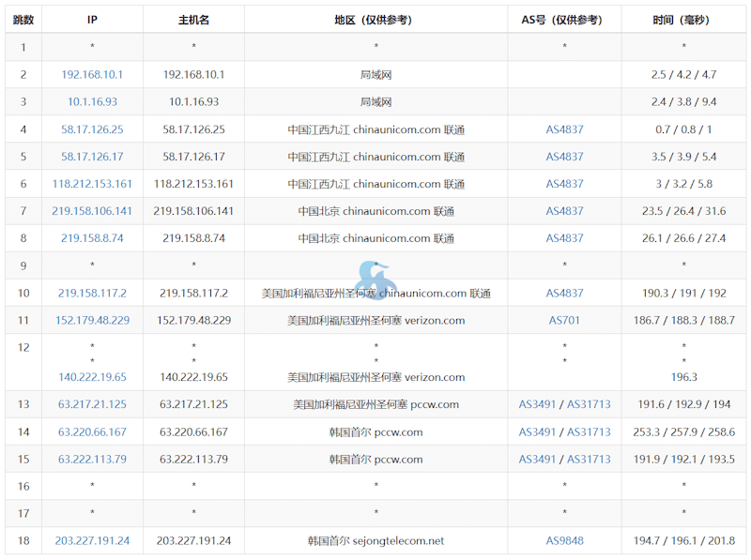Screen dimensions: 751x560
Task: Click time value 2.5 / 4.2 / 4.7
Action: pyautogui.click(x=683, y=75)
